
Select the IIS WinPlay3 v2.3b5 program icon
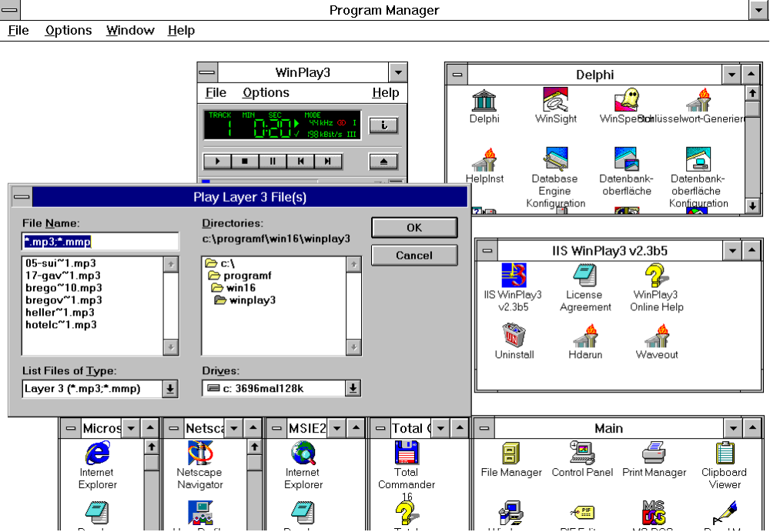click(x=514, y=276)
